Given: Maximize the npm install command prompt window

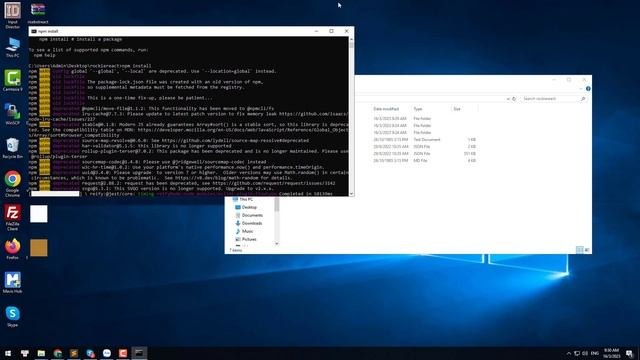Looking at the screenshot, I should pyautogui.click(x=331, y=31).
